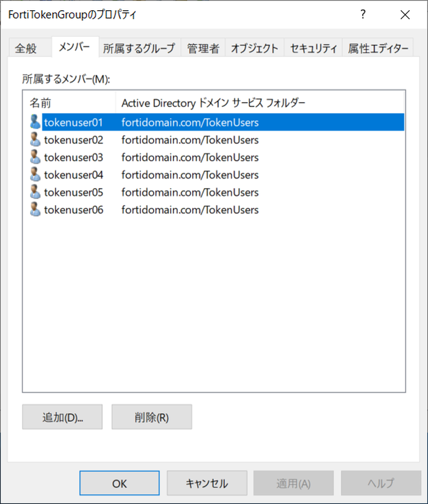Click the 削除(R) button
The height and width of the screenshot is (504, 428).
tap(151, 417)
